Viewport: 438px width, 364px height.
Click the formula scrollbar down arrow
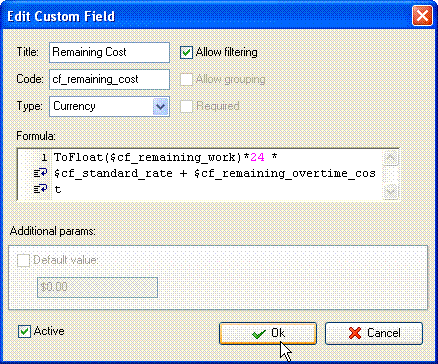(390, 192)
